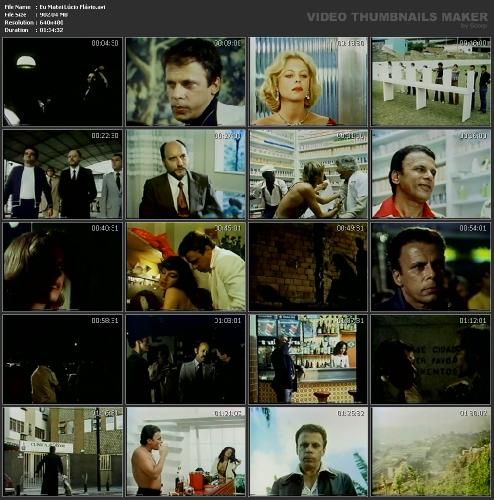This screenshot has height=500, width=494.
Task: Click the Duration 01:34:32 header text
Action: click(x=34, y=30)
